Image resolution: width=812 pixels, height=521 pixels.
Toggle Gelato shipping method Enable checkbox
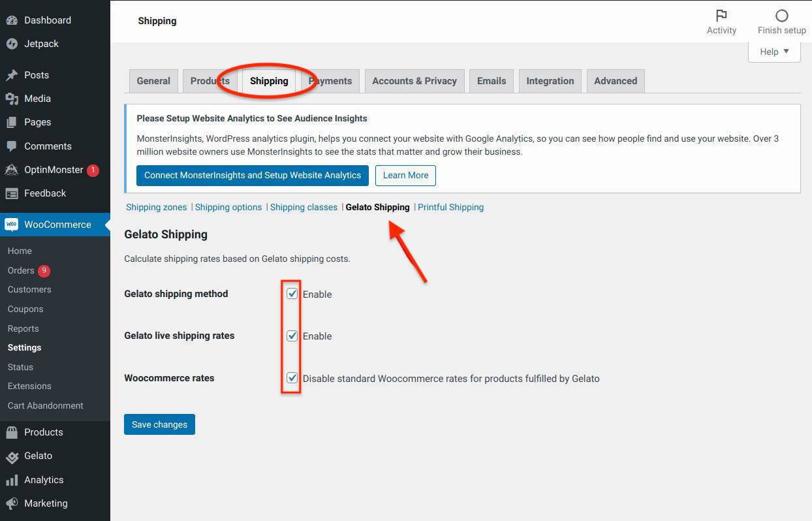click(292, 294)
